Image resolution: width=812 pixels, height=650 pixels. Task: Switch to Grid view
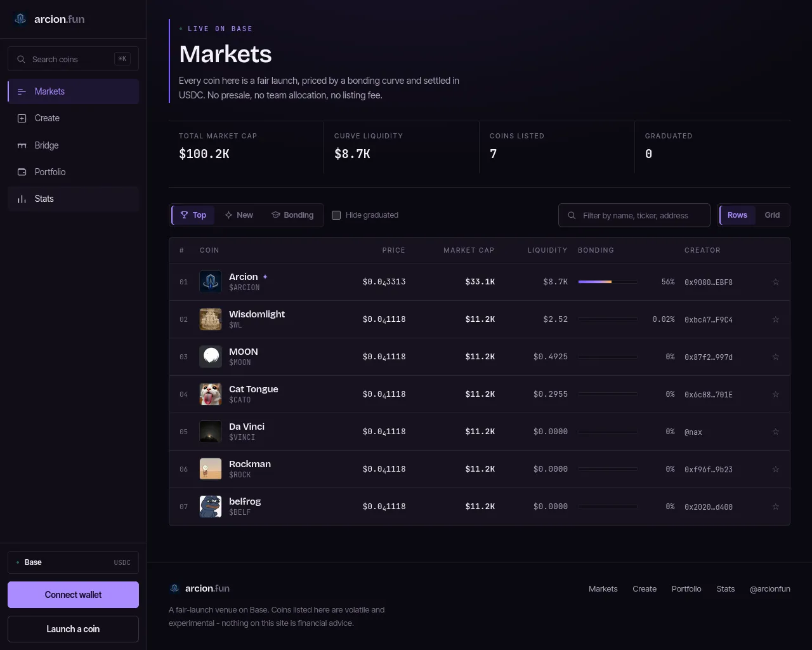pos(772,215)
